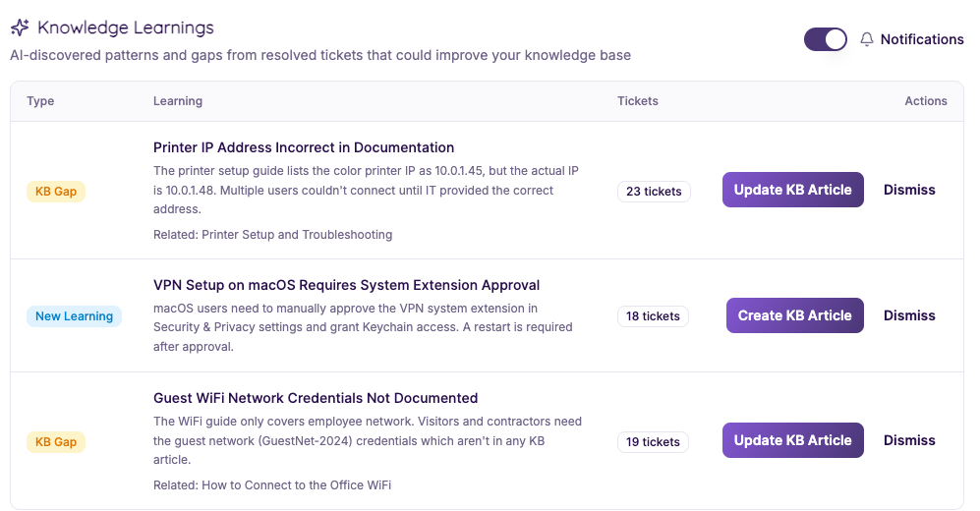The height and width of the screenshot is (511, 980).
Task: Click the 'AI-discovered patterns and gaps' subtitle
Action: [x=320, y=56]
